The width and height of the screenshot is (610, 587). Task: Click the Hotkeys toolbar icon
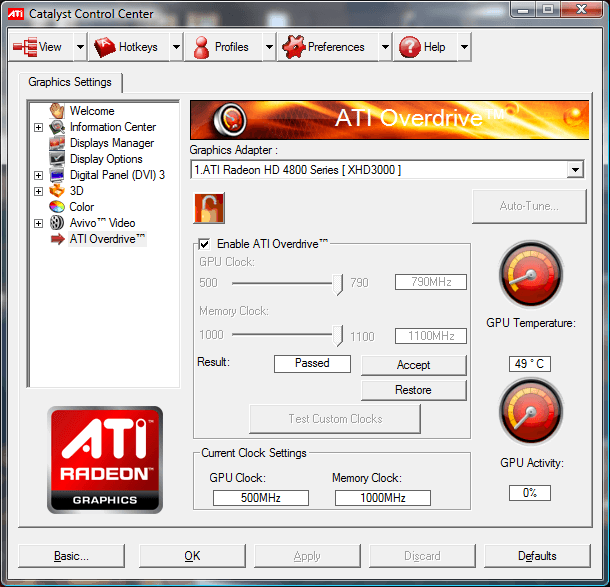(x=105, y=47)
